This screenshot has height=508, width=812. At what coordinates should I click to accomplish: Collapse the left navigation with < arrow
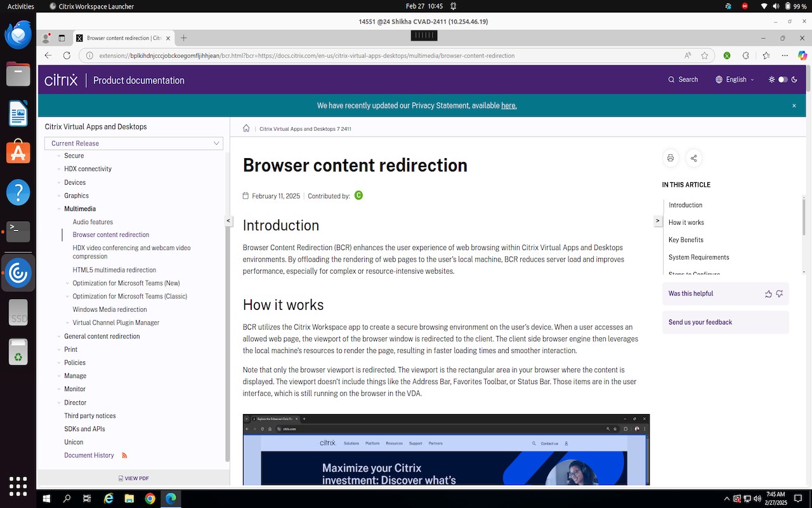[x=228, y=220]
